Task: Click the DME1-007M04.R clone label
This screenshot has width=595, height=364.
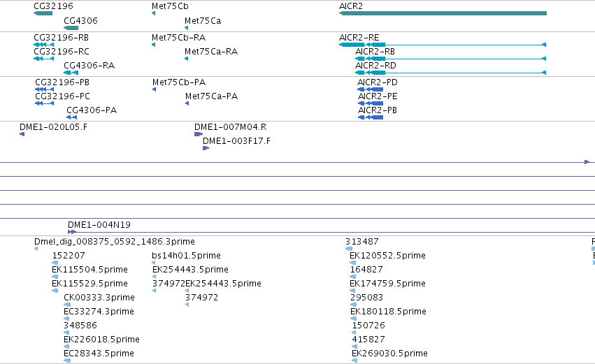Action: [x=230, y=127]
